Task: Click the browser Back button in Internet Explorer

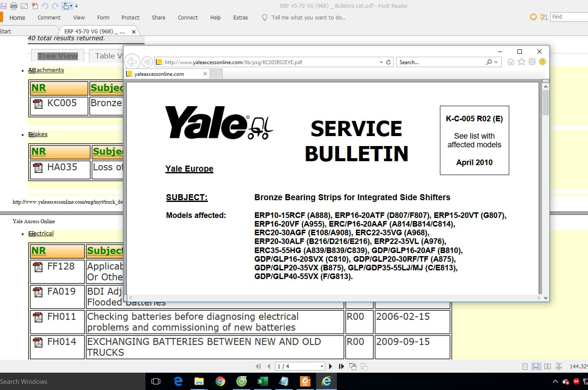Action: coord(132,62)
